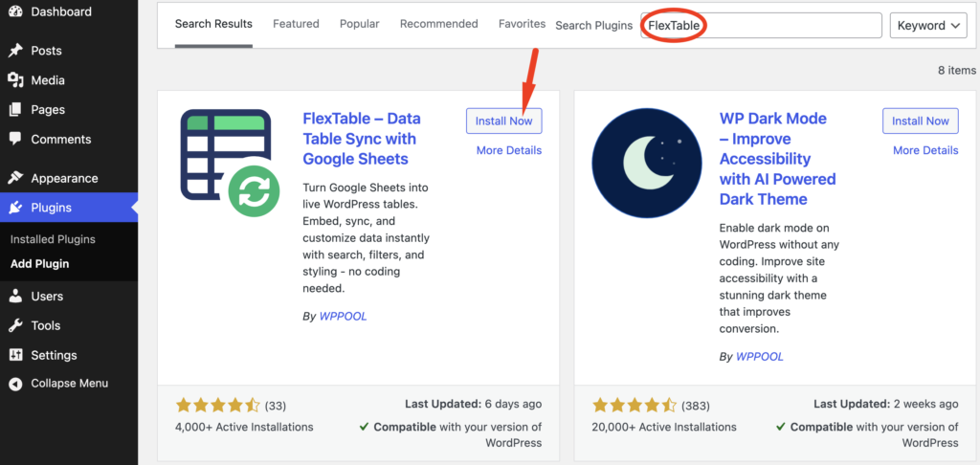Click the "Search Plugins" label
This screenshot has width=980, height=465.
pos(593,26)
